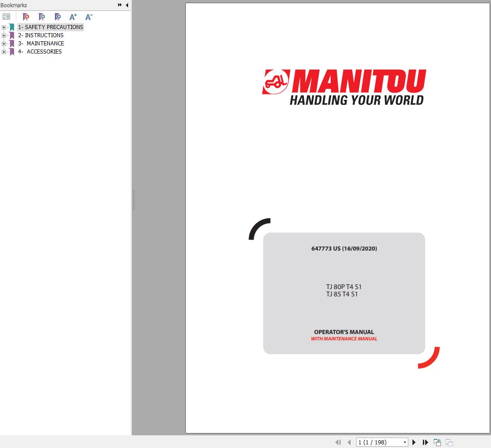
Task: Click the HANDLING YOUR WORLD slogan
Action: 357,100
